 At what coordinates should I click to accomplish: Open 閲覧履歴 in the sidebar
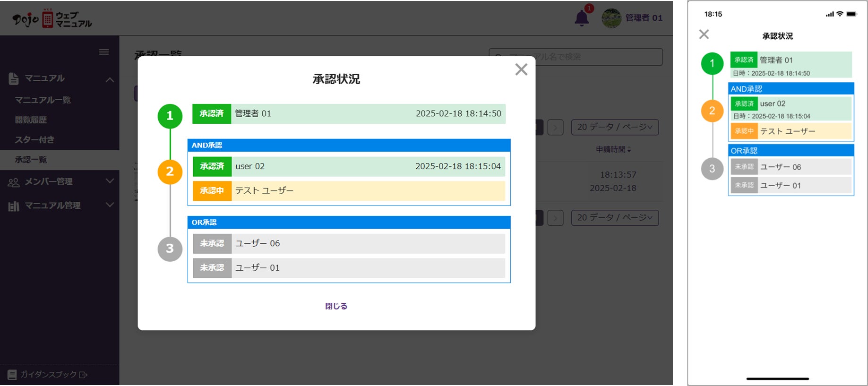31,120
